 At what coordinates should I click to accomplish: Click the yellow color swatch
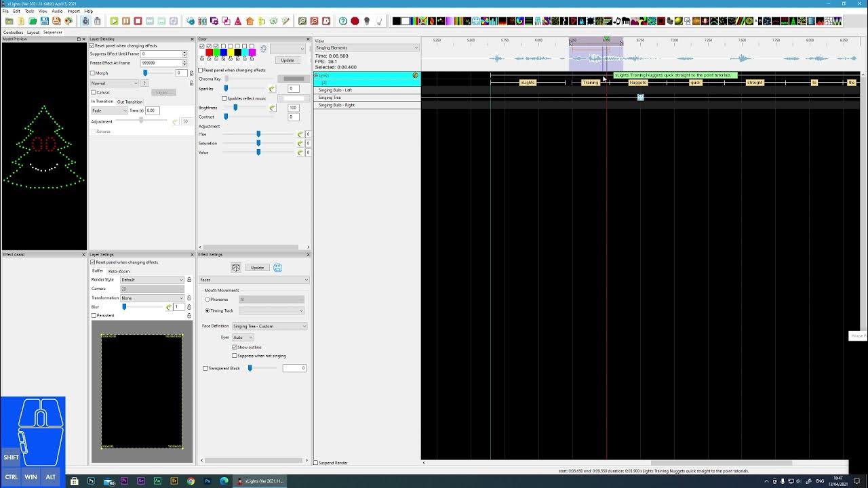point(231,53)
